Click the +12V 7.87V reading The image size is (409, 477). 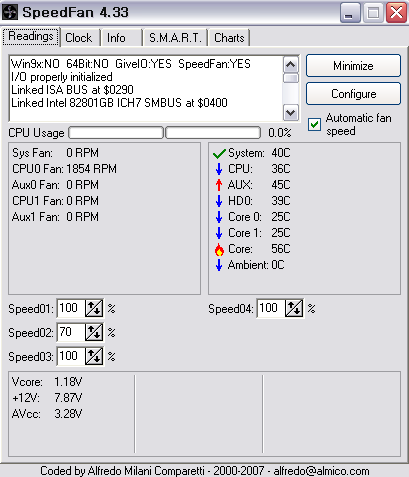(47, 398)
